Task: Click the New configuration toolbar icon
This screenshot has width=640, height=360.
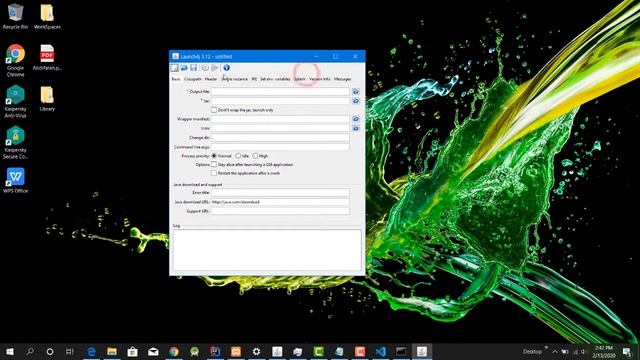Action: click(x=175, y=68)
